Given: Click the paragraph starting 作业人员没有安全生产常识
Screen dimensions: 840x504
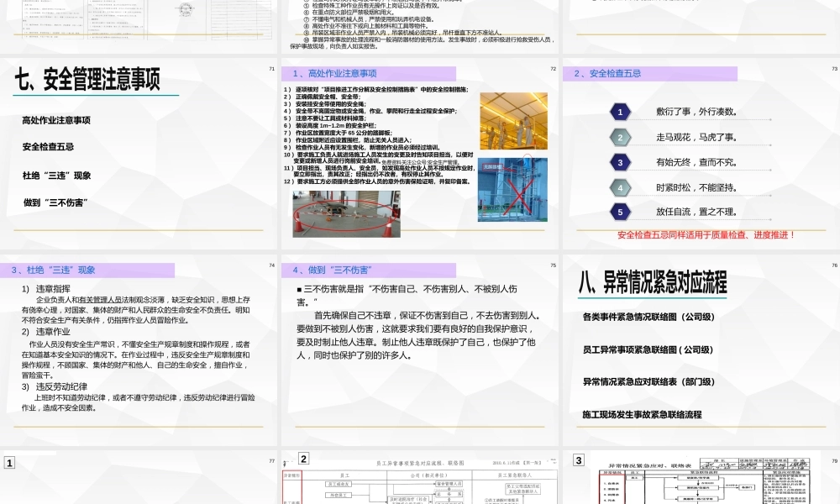Looking at the screenshot, I should pos(136,360).
